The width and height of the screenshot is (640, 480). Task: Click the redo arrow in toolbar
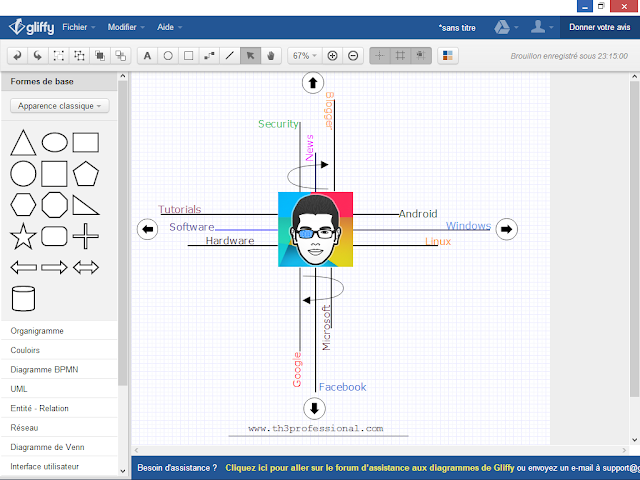pyautogui.click(x=38, y=56)
